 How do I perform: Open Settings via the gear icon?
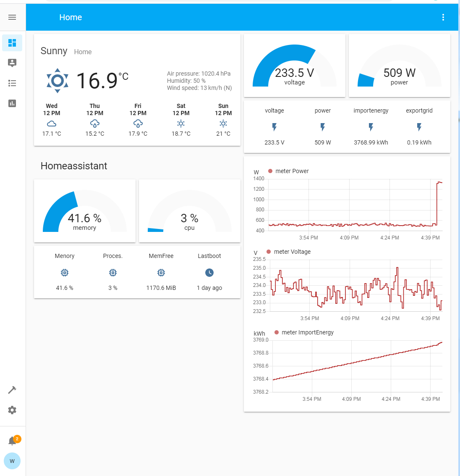click(x=12, y=410)
